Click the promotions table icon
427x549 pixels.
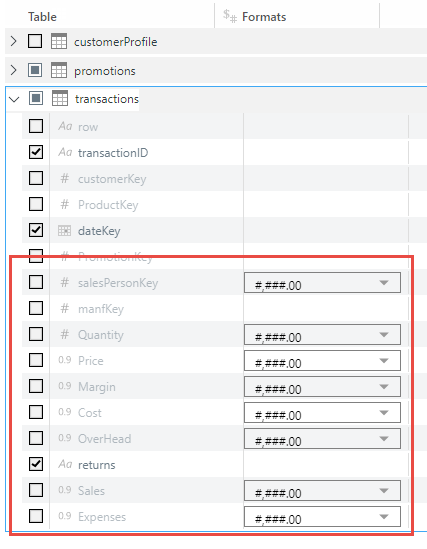(x=59, y=70)
